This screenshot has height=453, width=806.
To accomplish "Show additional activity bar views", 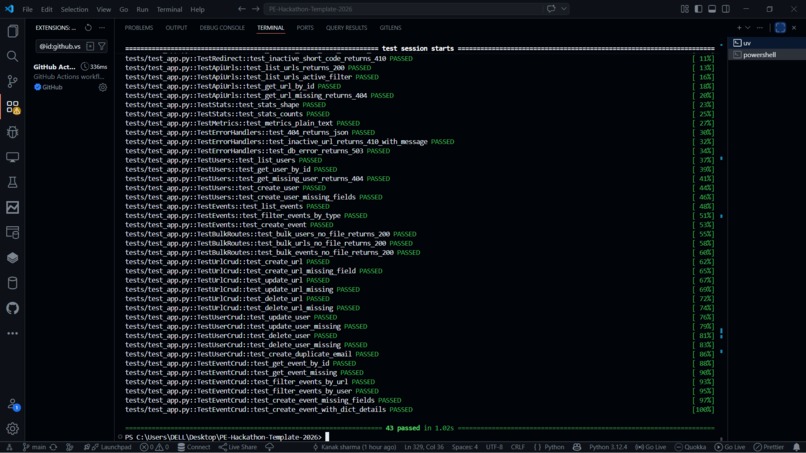I will (x=12, y=334).
